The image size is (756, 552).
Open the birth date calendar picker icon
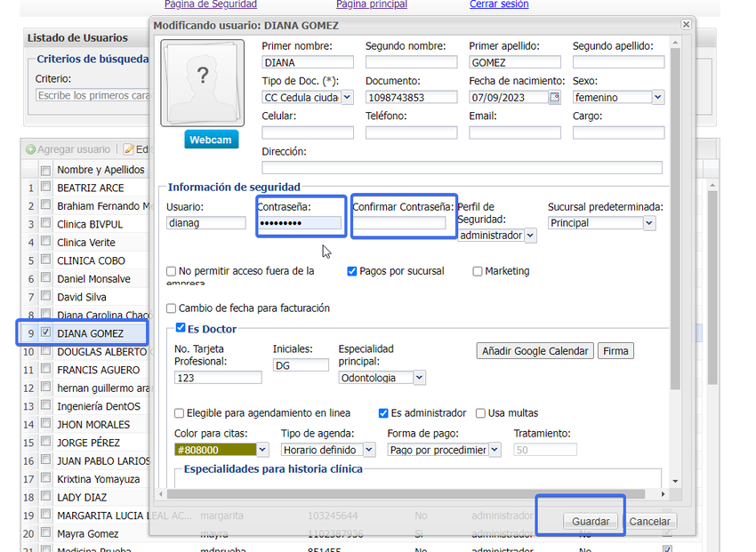pos(554,97)
